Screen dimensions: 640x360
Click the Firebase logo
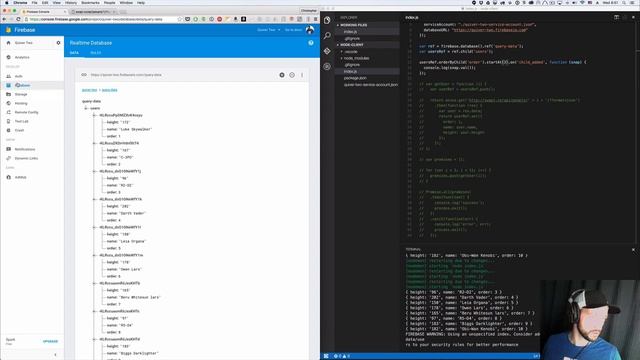pyautogui.click(x=20, y=30)
